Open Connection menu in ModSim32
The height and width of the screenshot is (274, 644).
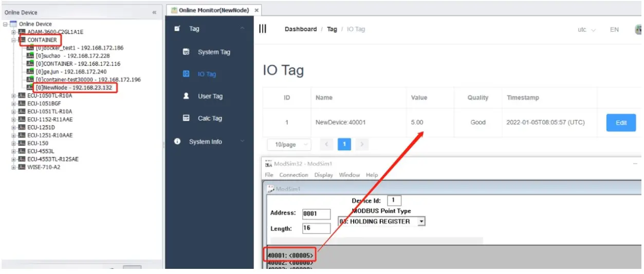(x=293, y=175)
